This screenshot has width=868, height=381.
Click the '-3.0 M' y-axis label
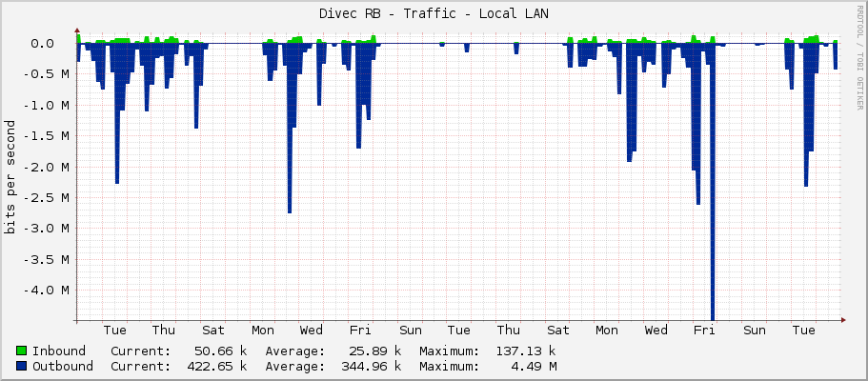[46, 229]
